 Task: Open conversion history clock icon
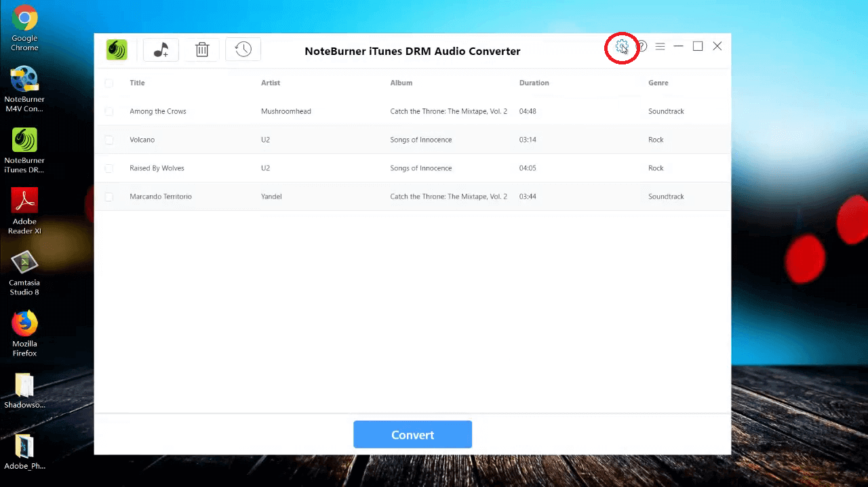[243, 50]
